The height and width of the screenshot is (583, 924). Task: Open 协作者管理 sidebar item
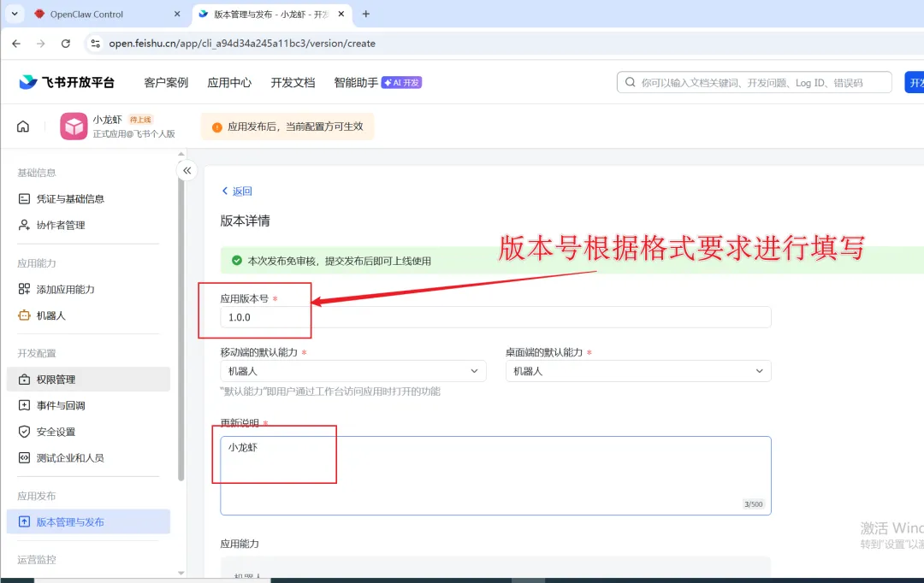(88, 225)
